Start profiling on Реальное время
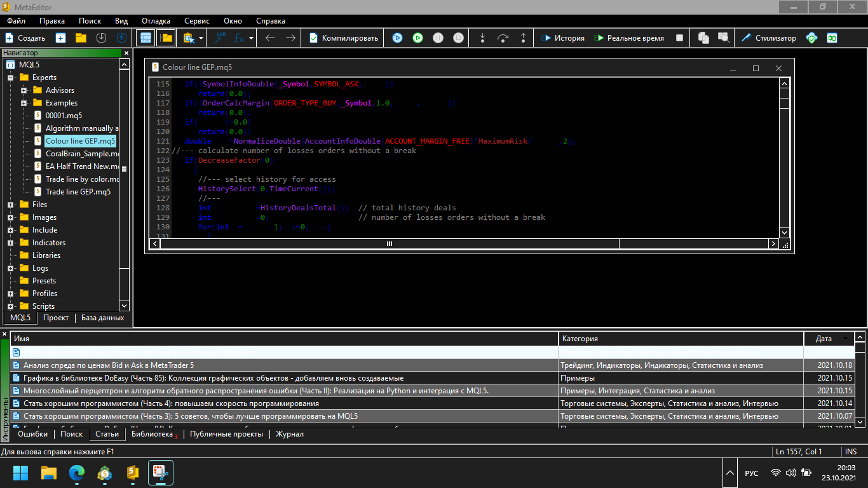This screenshot has height=488, width=868. click(x=628, y=38)
